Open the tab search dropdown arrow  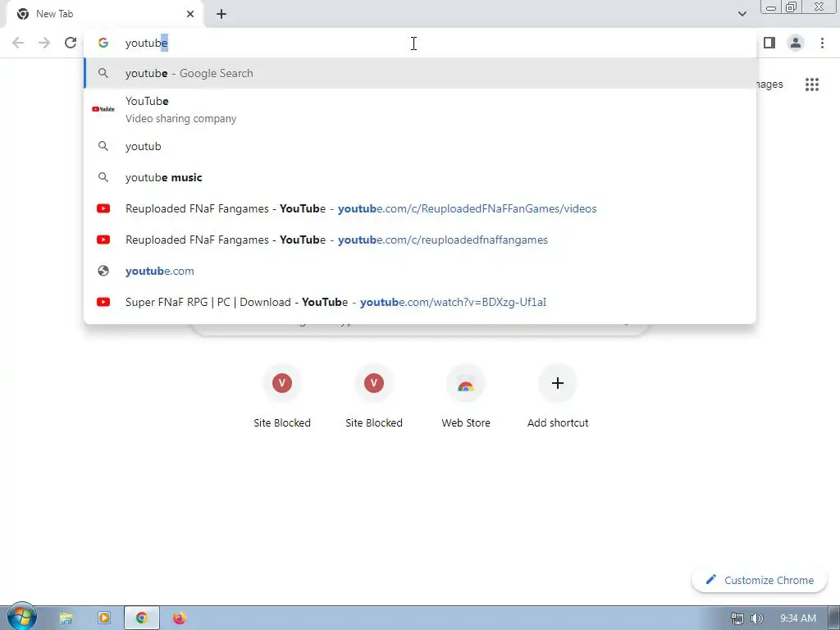coord(742,14)
